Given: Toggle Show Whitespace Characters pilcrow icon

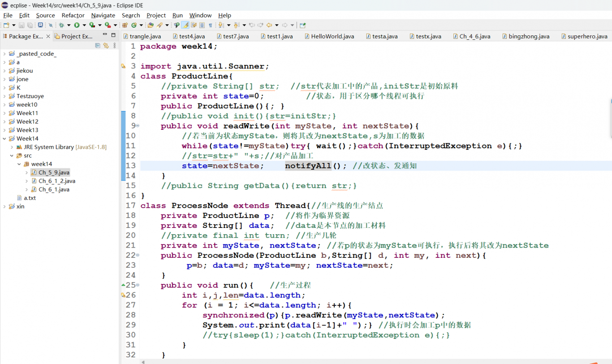Looking at the screenshot, I should pyautogui.click(x=211, y=25).
